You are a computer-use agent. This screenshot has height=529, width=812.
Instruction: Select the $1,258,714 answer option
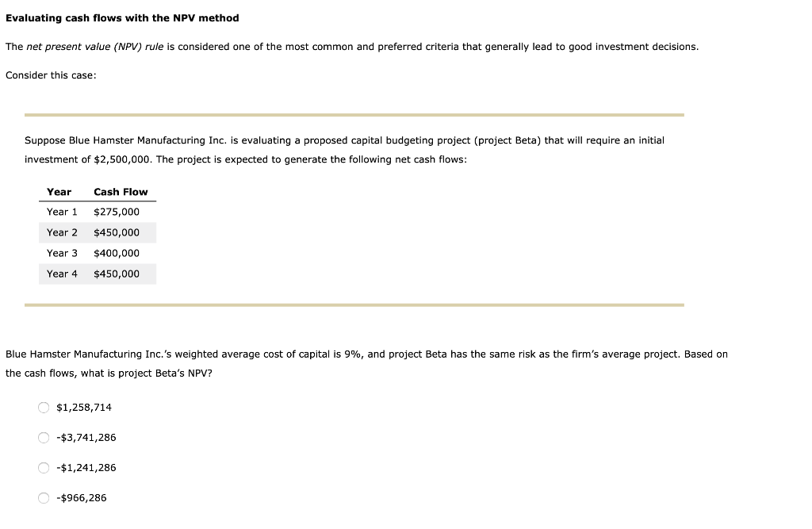(x=44, y=407)
